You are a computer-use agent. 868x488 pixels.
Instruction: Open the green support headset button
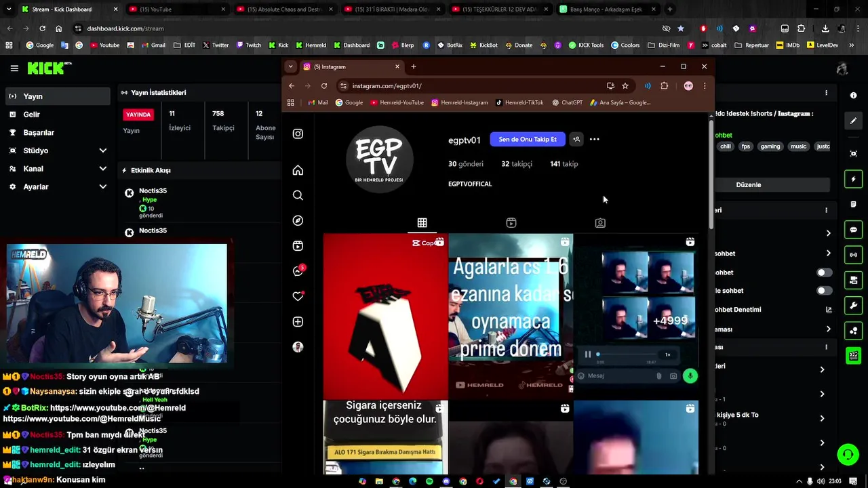(x=848, y=454)
